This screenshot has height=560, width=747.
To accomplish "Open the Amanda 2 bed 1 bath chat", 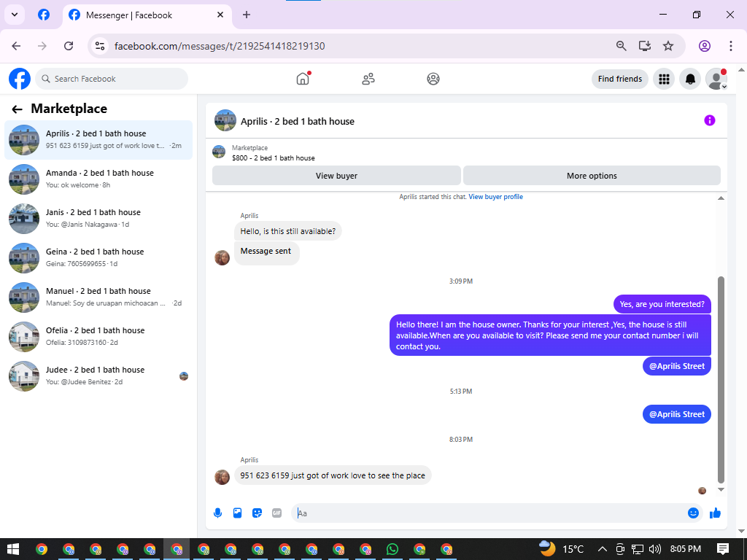I will coord(98,179).
